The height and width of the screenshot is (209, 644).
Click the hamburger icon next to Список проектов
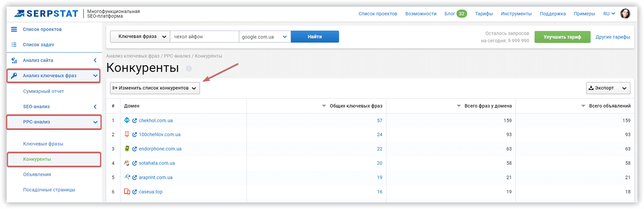pyautogui.click(x=14, y=29)
